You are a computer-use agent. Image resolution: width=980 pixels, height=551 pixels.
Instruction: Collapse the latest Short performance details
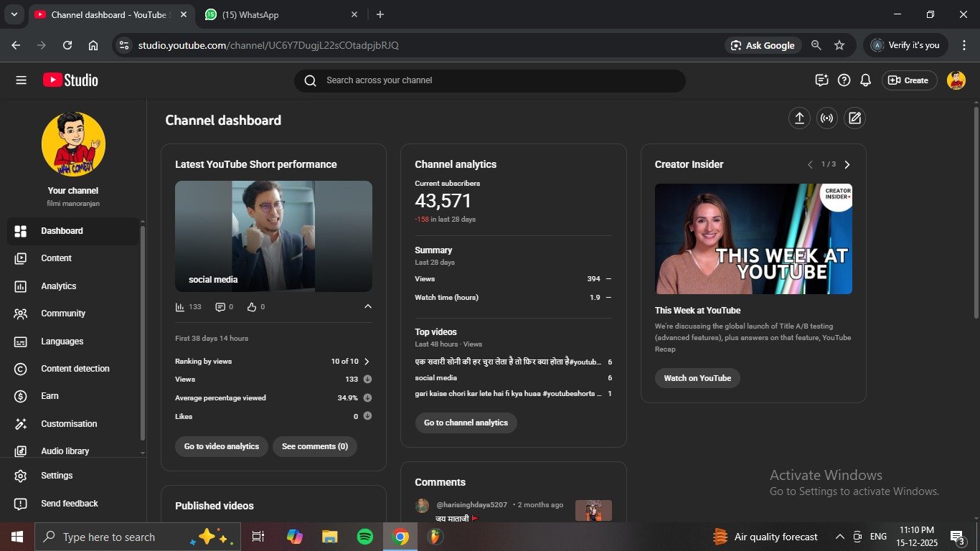(x=368, y=307)
